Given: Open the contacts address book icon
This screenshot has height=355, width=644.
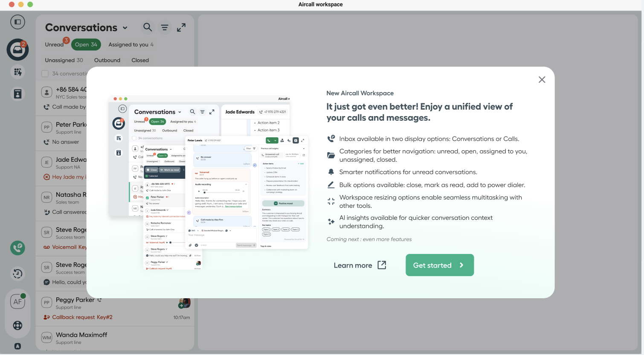Looking at the screenshot, I should pos(17,94).
